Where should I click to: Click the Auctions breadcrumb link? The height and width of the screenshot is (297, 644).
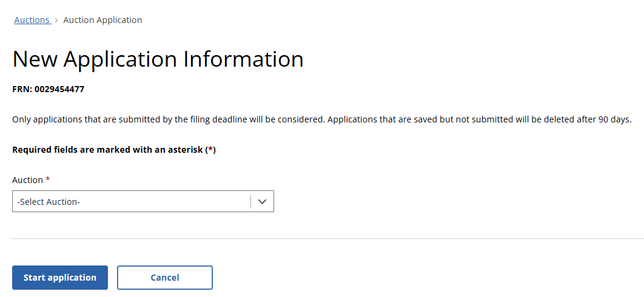click(32, 20)
